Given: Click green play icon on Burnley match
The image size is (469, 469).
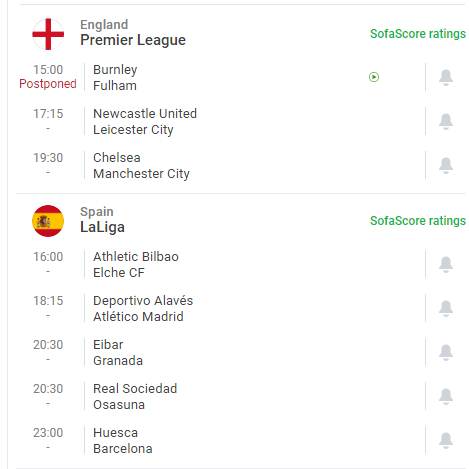Looking at the screenshot, I should point(374,77).
